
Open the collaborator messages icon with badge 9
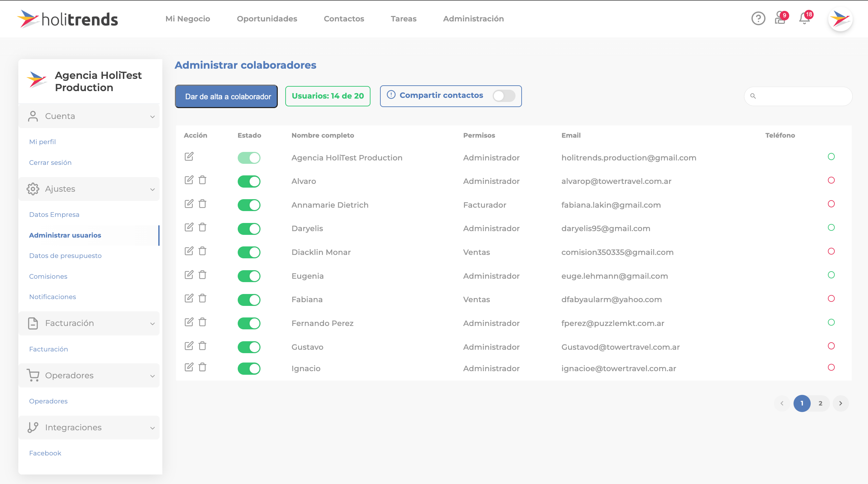click(781, 18)
